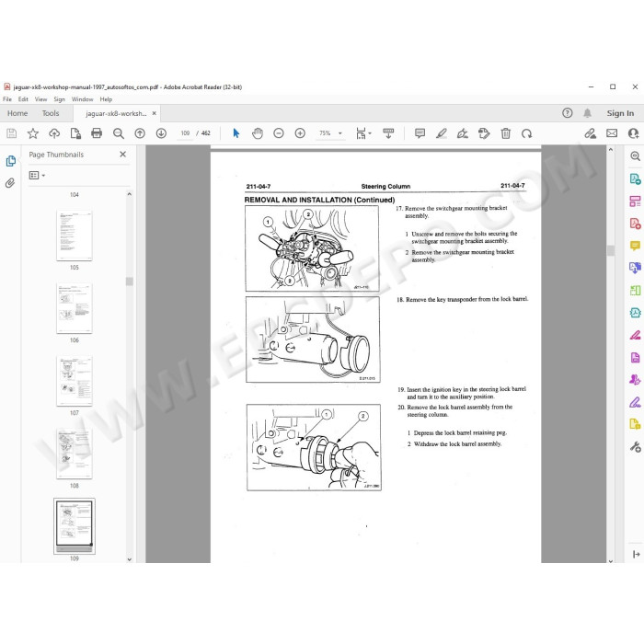
Task: Open the thumbnail options dropdown
Action: tap(37, 176)
